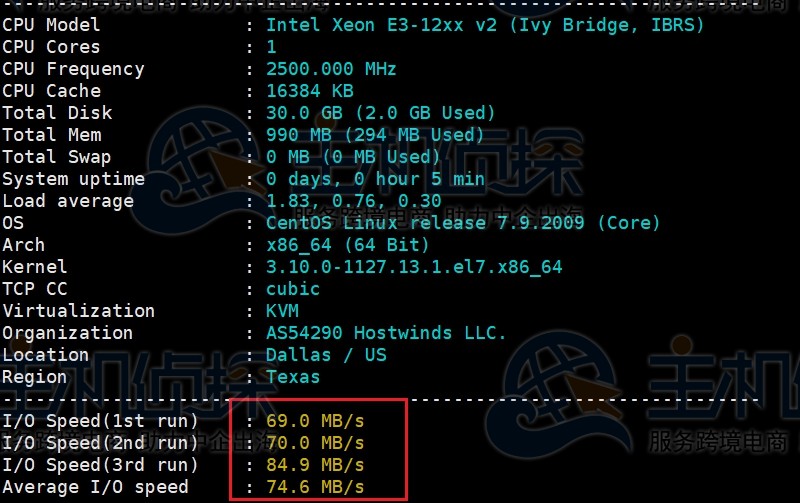Click the Location value Dallas / US
The height and width of the screenshot is (503, 800).
pyautogui.click(x=326, y=355)
